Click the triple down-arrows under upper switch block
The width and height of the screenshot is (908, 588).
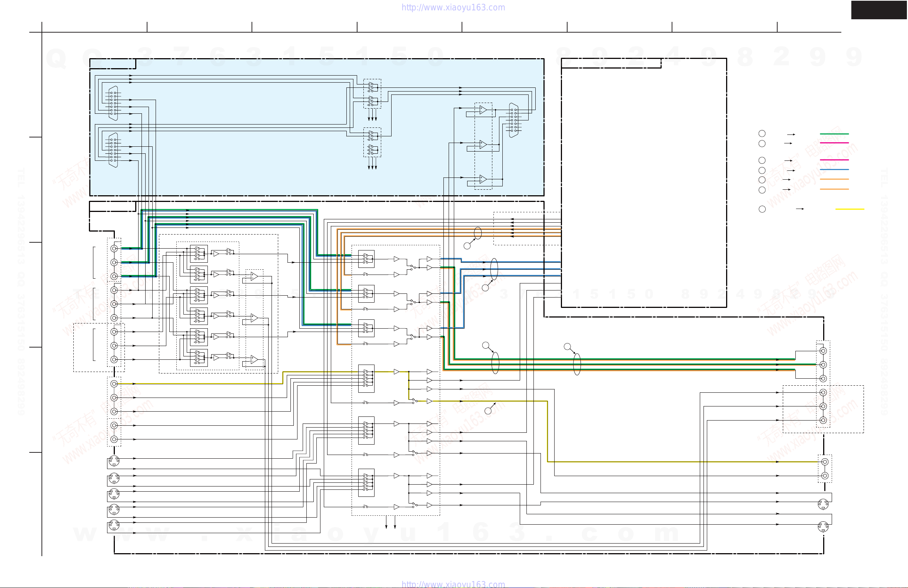click(x=372, y=115)
